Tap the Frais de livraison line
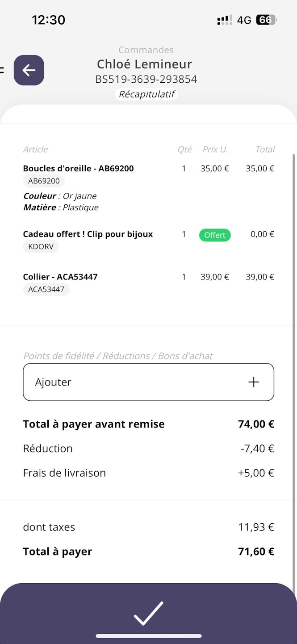The width and height of the screenshot is (297, 644). pyautogui.click(x=64, y=473)
